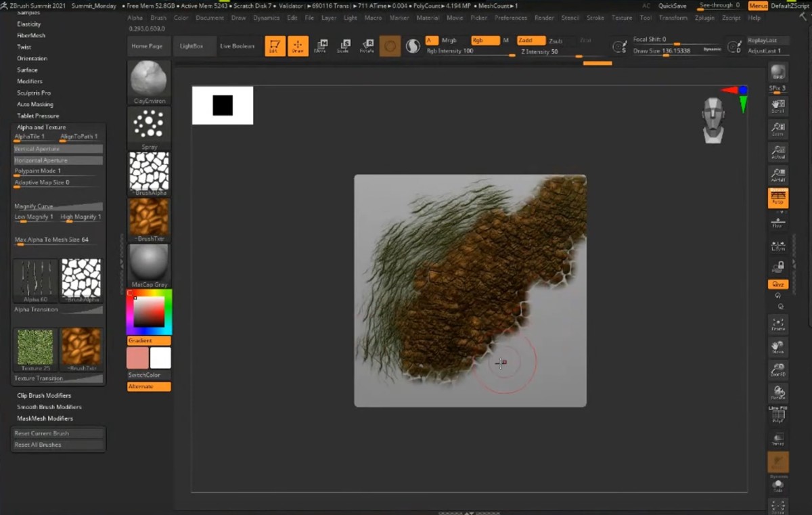Select the Draw mode icon

coord(297,46)
